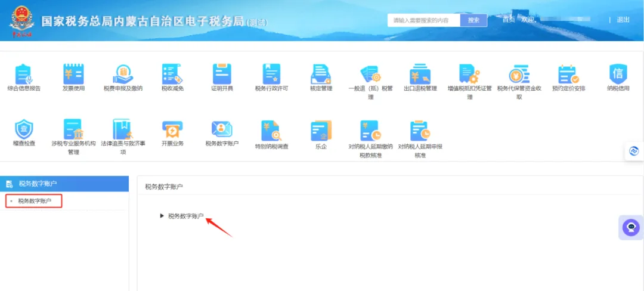
Task: Open 对纳税人延期申报核准 icon
Action: [420, 131]
